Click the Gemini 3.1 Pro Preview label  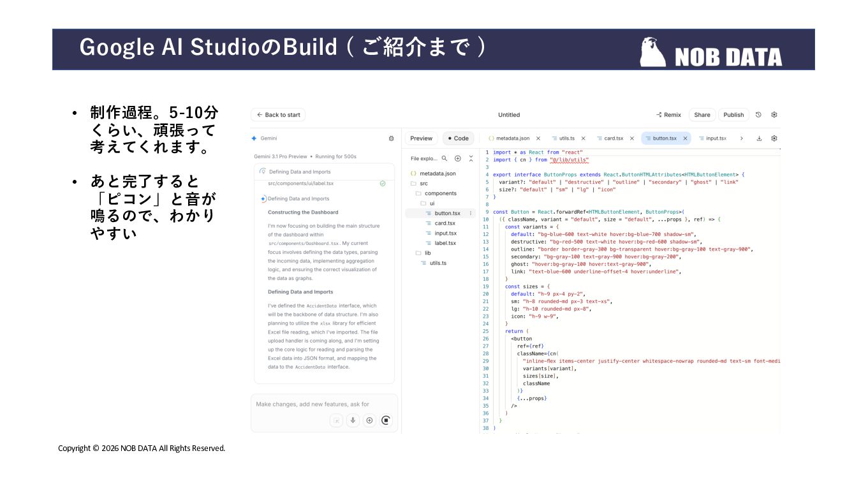281,156
